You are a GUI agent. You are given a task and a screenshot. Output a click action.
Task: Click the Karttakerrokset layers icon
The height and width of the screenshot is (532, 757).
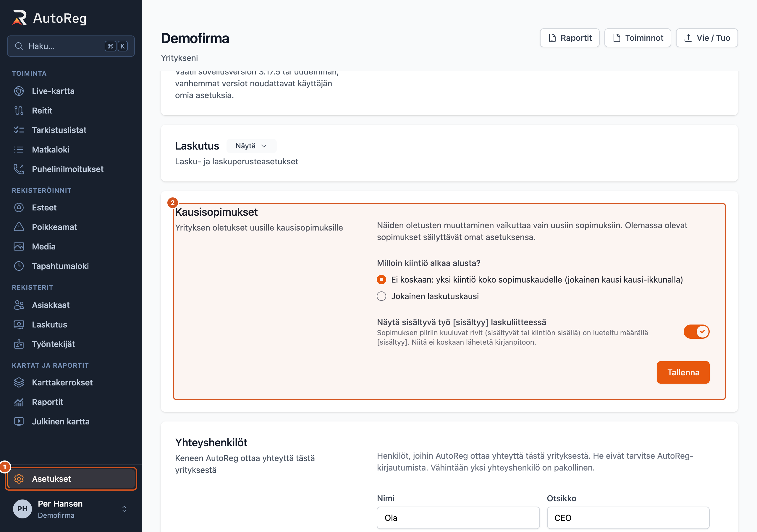tap(19, 382)
